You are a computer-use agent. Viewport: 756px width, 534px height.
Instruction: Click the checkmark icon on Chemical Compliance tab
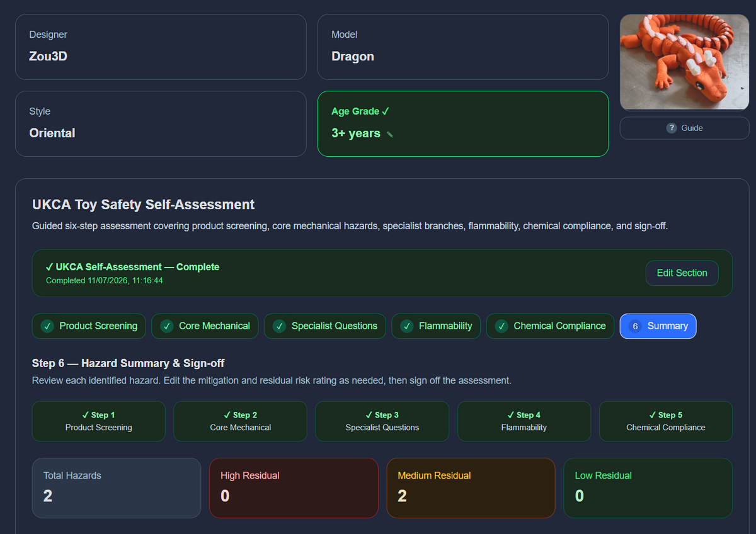[x=501, y=326]
